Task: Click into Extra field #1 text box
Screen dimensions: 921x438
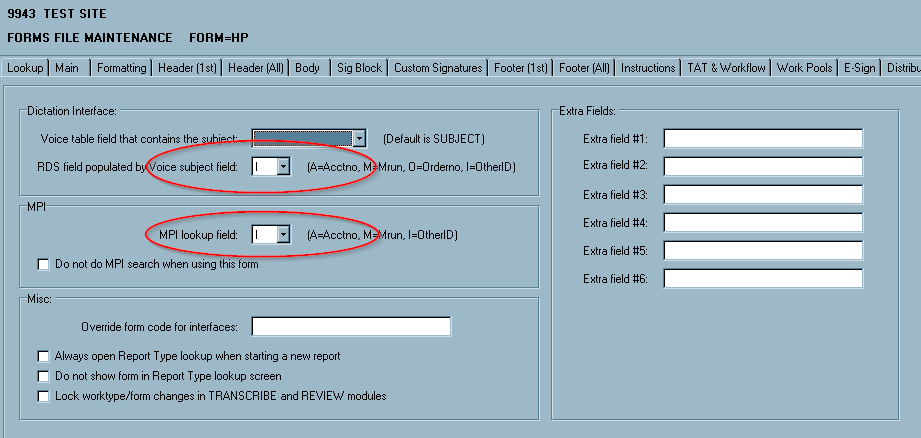Action: coord(762,138)
